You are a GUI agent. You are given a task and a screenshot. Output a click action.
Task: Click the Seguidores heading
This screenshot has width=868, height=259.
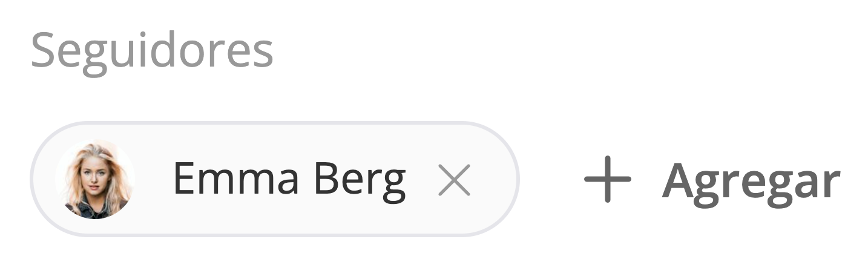[x=152, y=51]
